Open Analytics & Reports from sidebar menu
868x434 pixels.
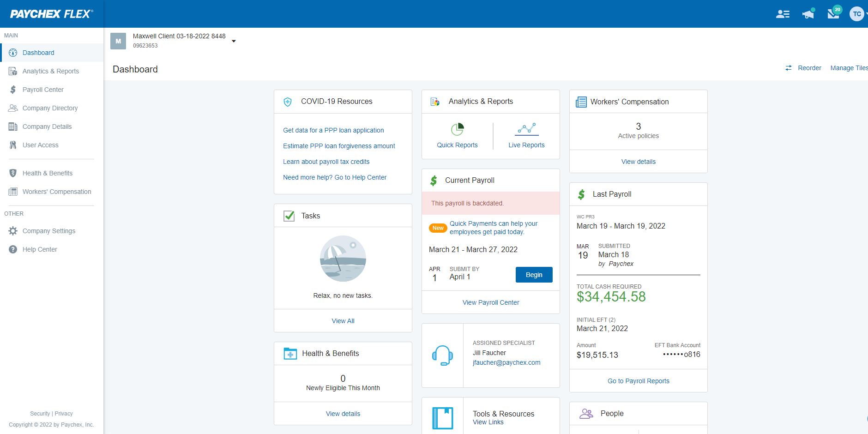point(51,71)
